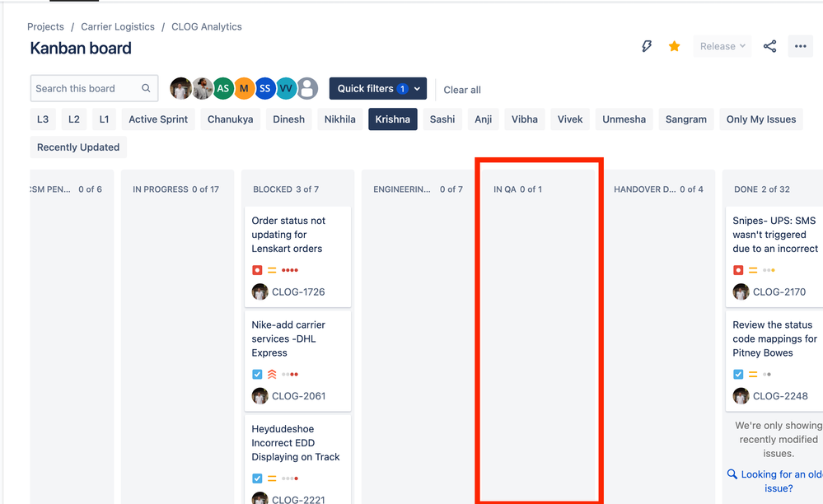Go to Carrier Logistics breadcrumb
This screenshot has width=823, height=504.
(118, 26)
